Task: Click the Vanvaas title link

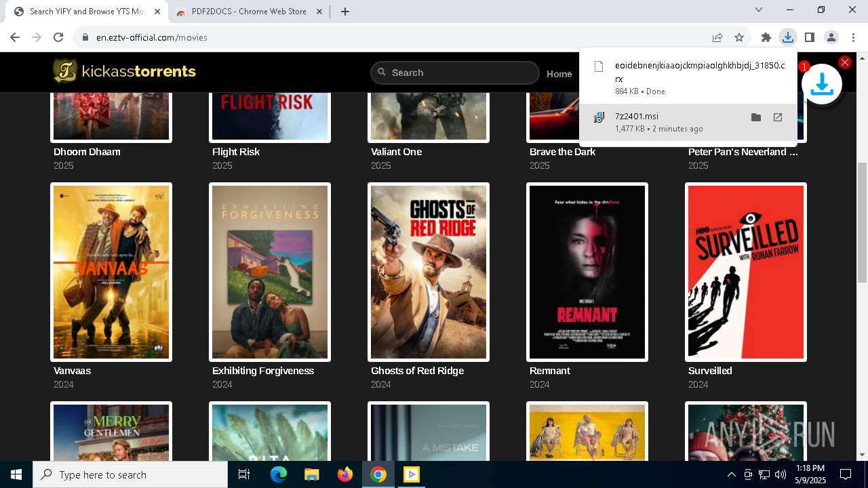Action: [72, 371]
